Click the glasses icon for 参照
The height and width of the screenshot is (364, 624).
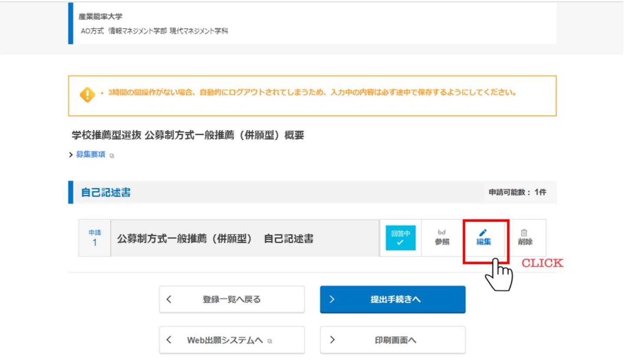(x=442, y=232)
